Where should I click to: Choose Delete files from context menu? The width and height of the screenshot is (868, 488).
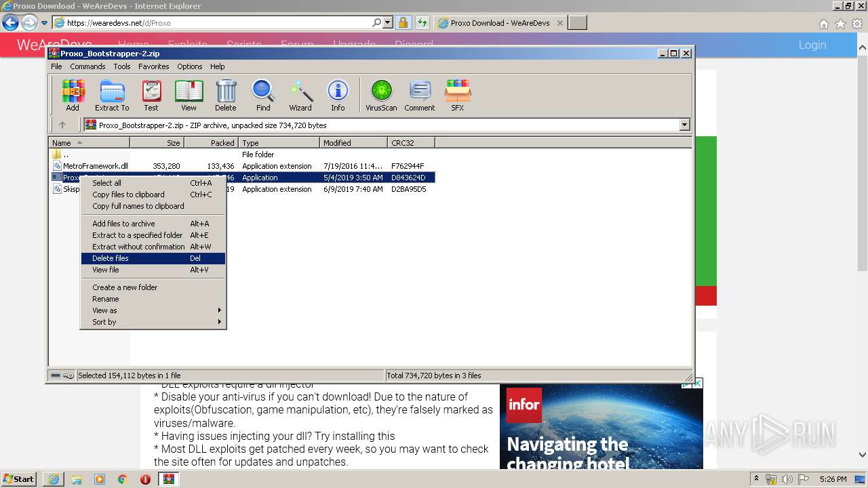coord(153,258)
